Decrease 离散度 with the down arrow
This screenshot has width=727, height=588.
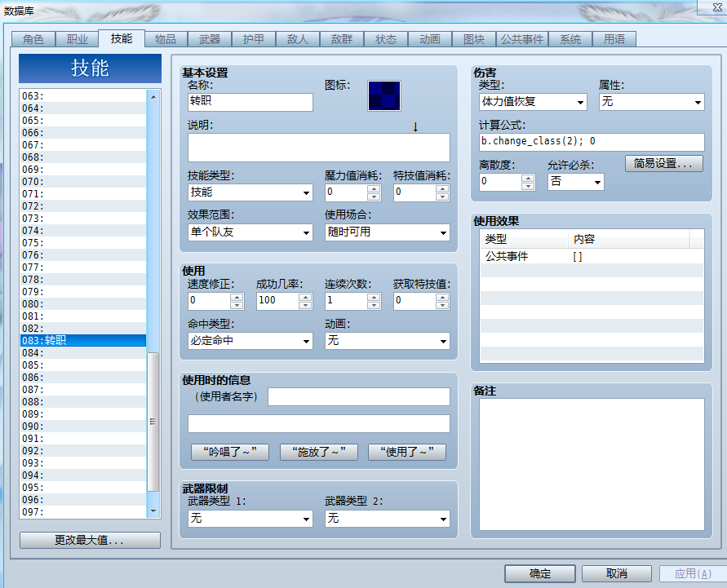pos(528,186)
